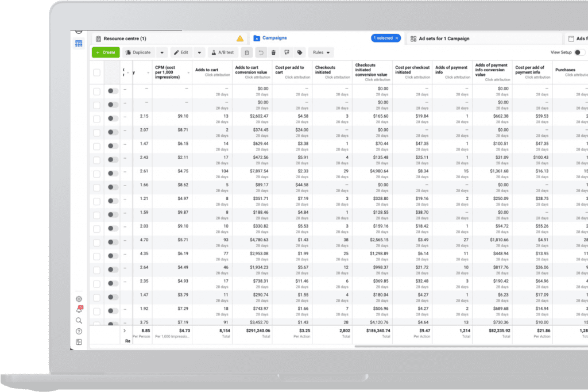This screenshot has width=588, height=392.
Task: Switch on the toggle for the 4.35 row
Action: point(113,256)
